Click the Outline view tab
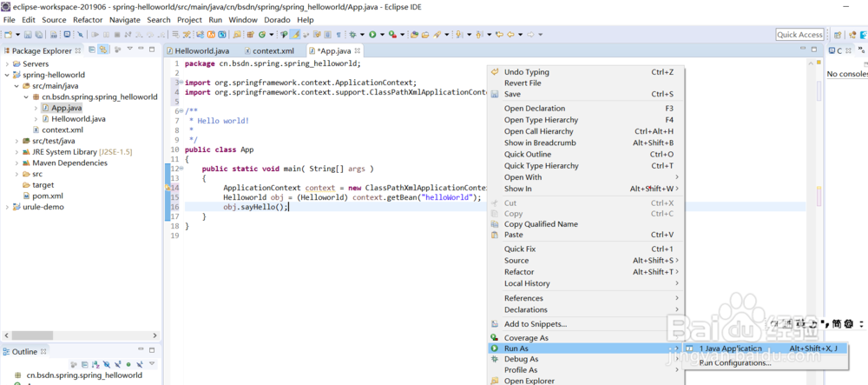The image size is (868, 385). tap(25, 352)
